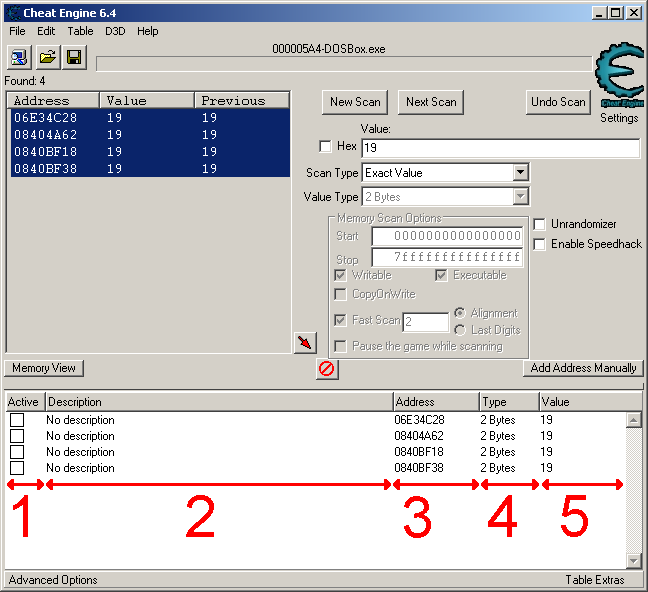Open Table Extras
The width and height of the screenshot is (648, 592).
[595, 580]
